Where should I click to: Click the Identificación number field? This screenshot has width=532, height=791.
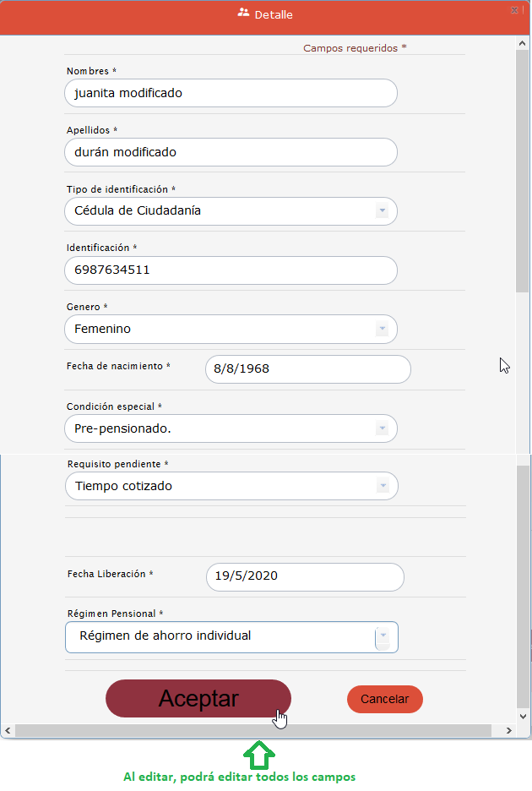click(231, 270)
